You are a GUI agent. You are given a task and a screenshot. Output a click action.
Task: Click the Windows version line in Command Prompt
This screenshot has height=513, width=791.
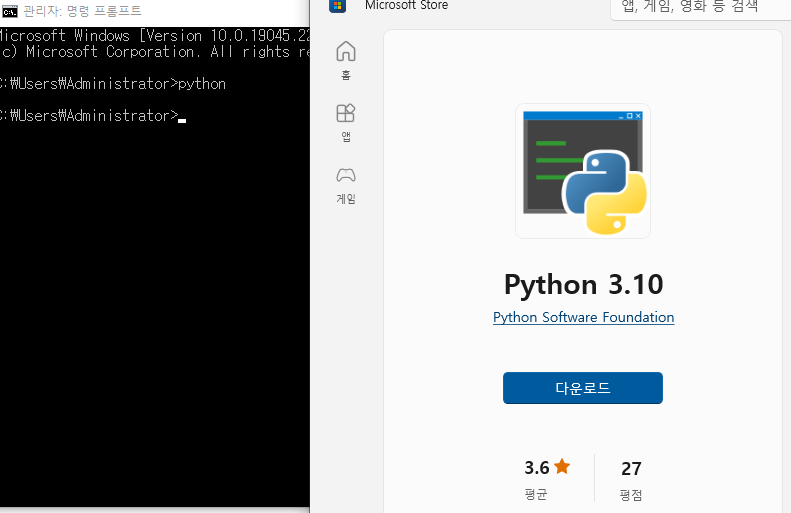(154, 35)
